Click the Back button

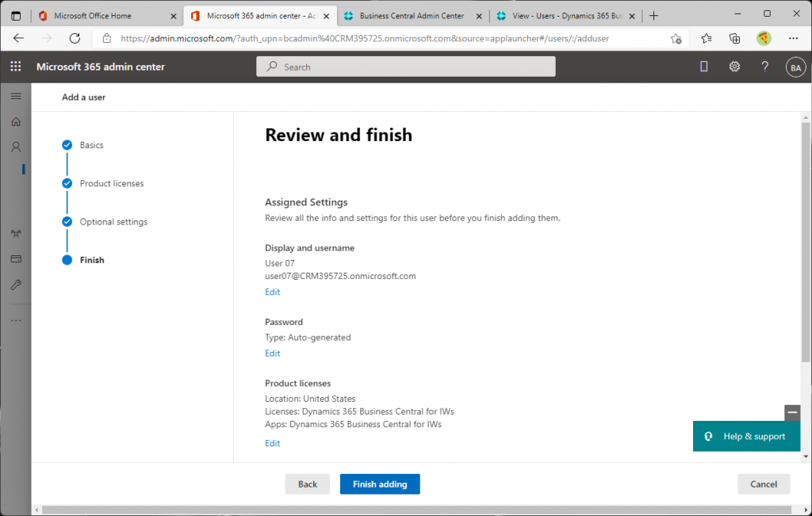coord(307,484)
